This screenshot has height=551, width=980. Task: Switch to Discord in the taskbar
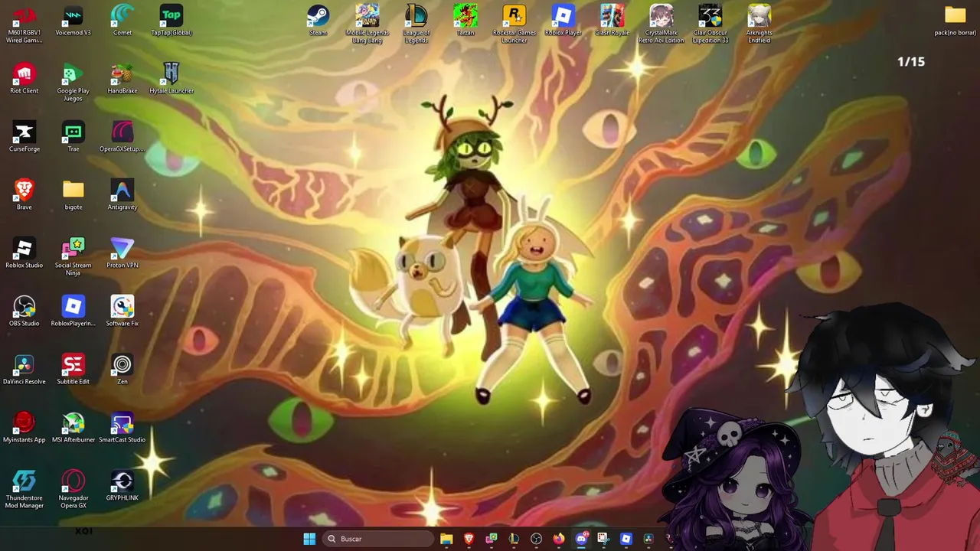pyautogui.click(x=581, y=539)
